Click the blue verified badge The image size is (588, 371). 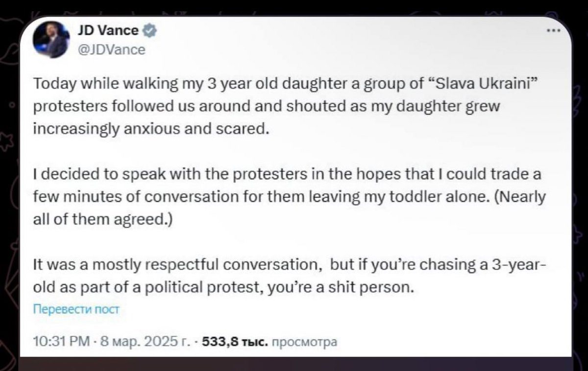point(150,31)
